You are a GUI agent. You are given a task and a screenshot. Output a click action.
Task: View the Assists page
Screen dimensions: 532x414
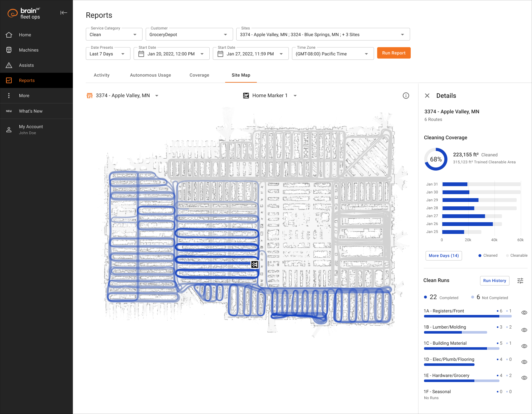pos(27,65)
